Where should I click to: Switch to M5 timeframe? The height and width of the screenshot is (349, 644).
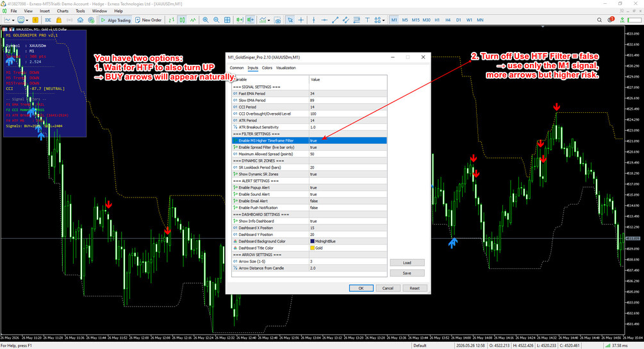click(x=405, y=20)
